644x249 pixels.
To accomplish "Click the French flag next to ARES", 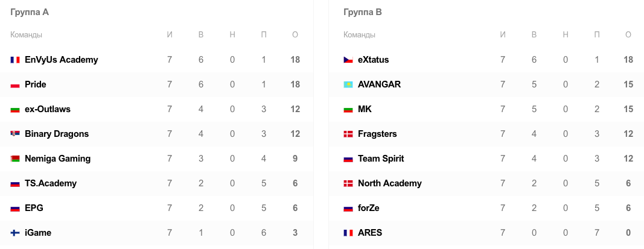I will [348, 233].
